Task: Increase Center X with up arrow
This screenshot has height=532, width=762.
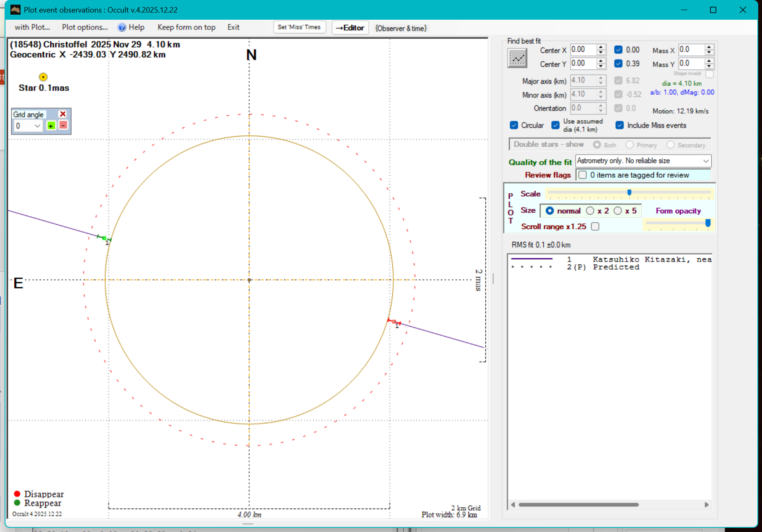Action: coord(601,47)
